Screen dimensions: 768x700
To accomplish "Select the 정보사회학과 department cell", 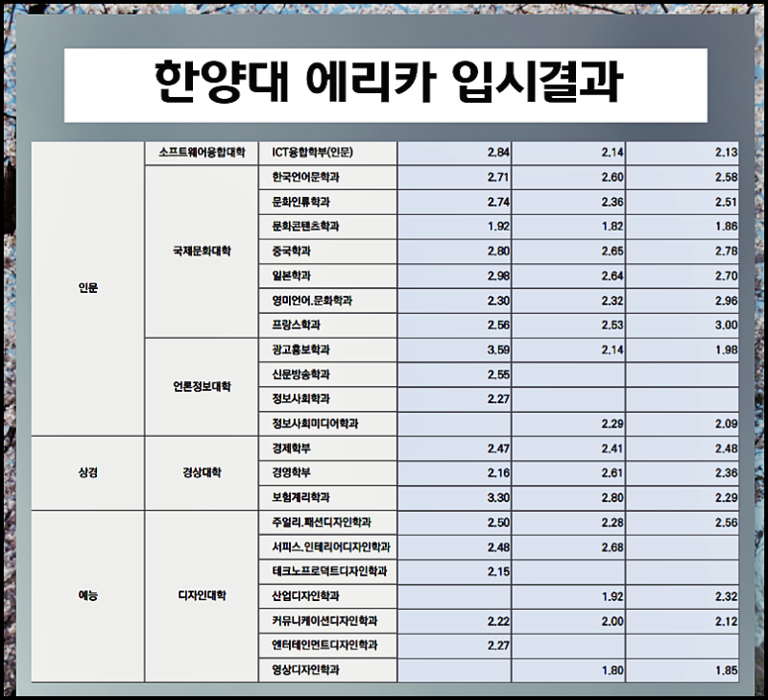I will 327,398.
